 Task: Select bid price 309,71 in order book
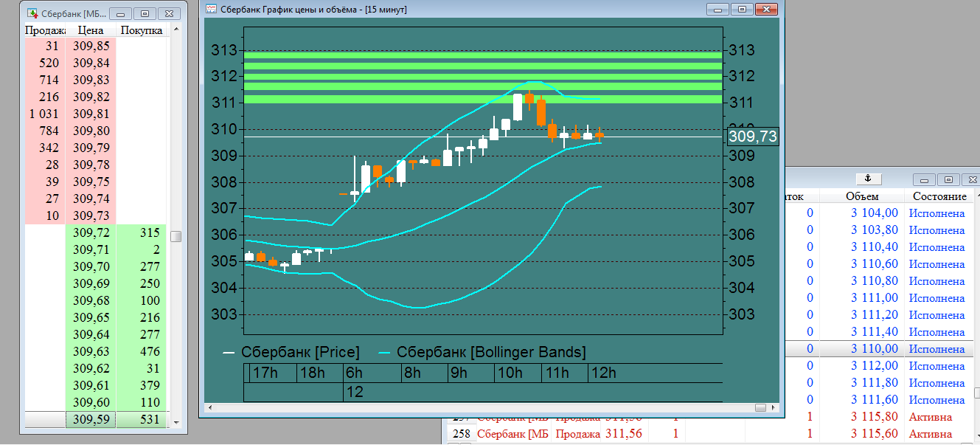(x=91, y=250)
